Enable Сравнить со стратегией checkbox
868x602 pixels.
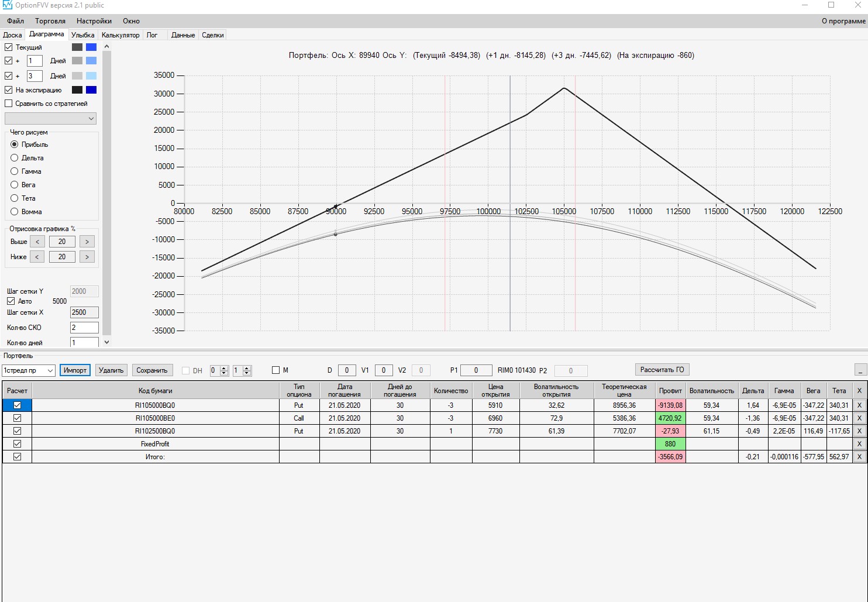pos(8,104)
